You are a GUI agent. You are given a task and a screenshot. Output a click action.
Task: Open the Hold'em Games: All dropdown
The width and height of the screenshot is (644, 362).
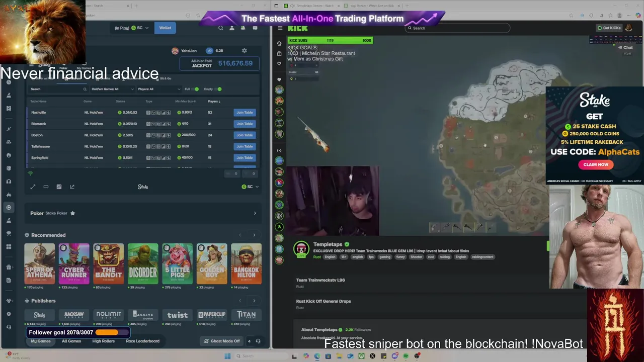tap(113, 89)
